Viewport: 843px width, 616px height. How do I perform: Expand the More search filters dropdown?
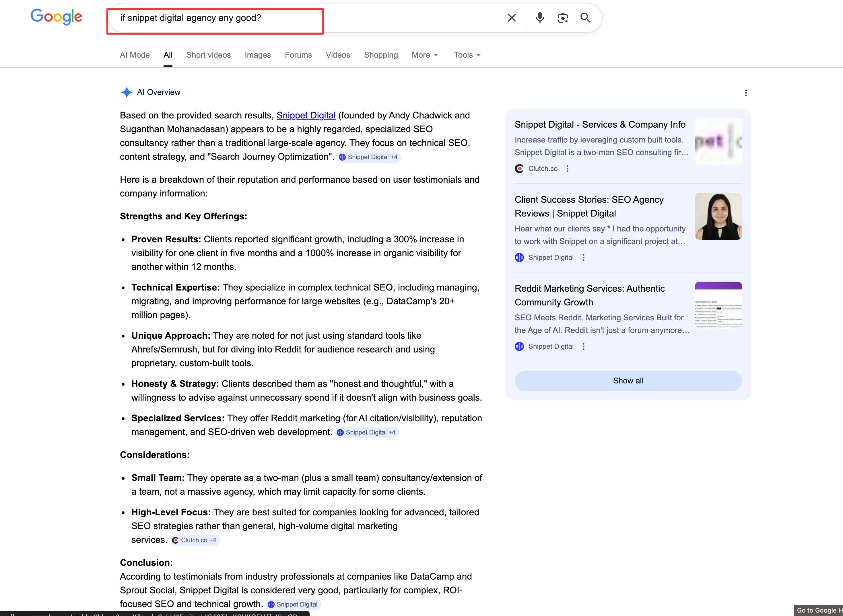(424, 55)
